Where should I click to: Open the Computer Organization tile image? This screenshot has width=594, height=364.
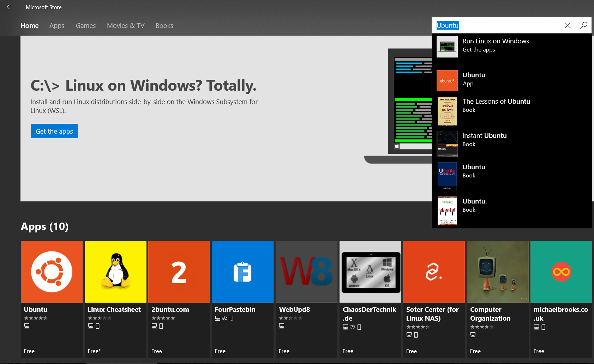498,272
